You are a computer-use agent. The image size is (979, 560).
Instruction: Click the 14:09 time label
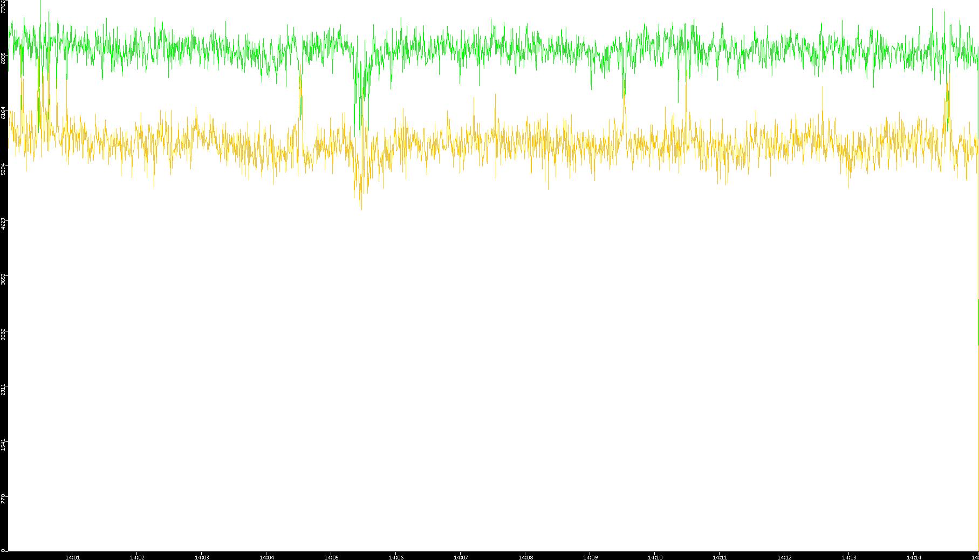click(590, 557)
